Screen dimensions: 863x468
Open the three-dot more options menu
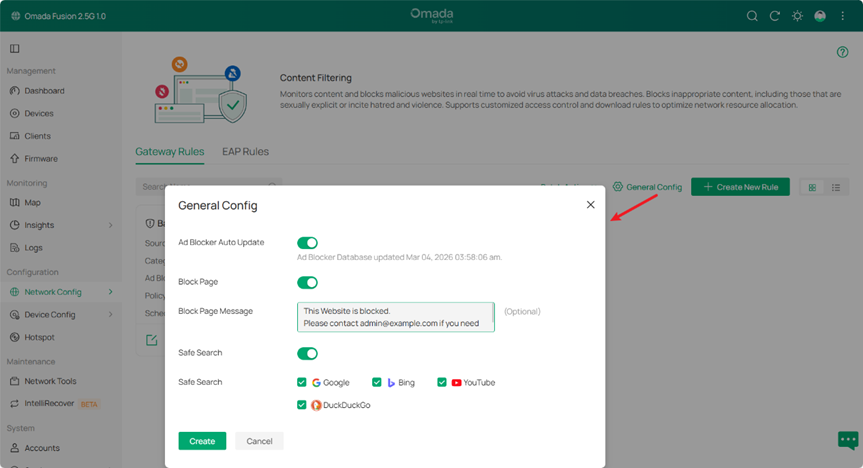point(842,16)
